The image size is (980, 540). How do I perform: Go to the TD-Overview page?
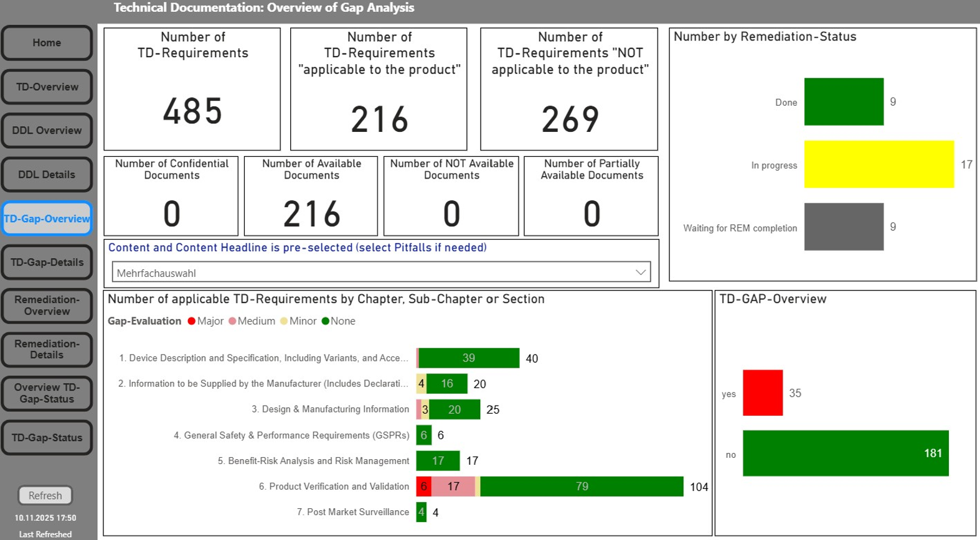pos(47,87)
